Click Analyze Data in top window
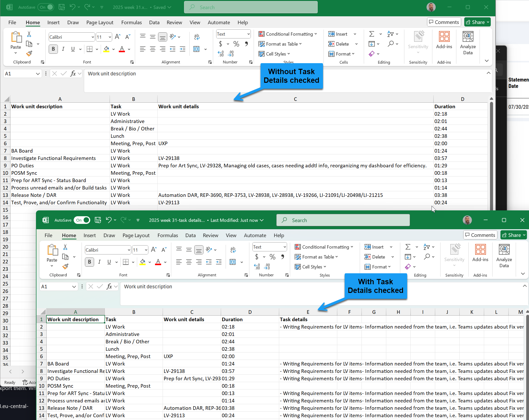The height and width of the screenshot is (420, 529). (468, 43)
